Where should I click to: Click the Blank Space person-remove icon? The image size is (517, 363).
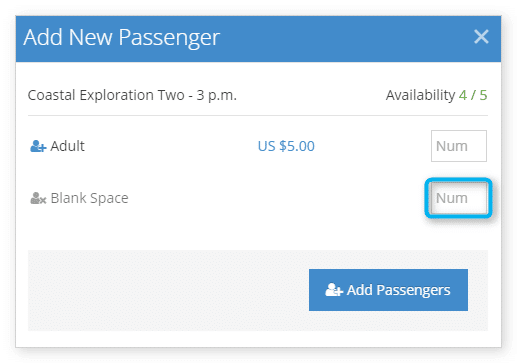[x=38, y=198]
